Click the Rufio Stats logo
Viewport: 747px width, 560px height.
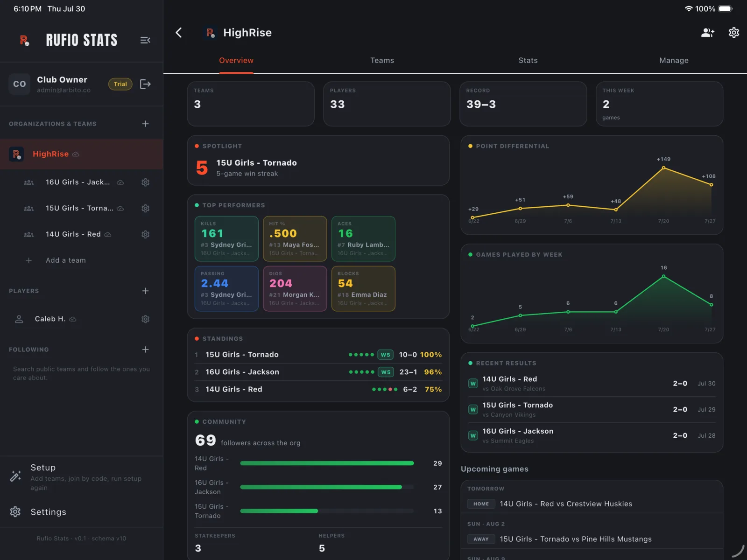pyautogui.click(x=24, y=40)
